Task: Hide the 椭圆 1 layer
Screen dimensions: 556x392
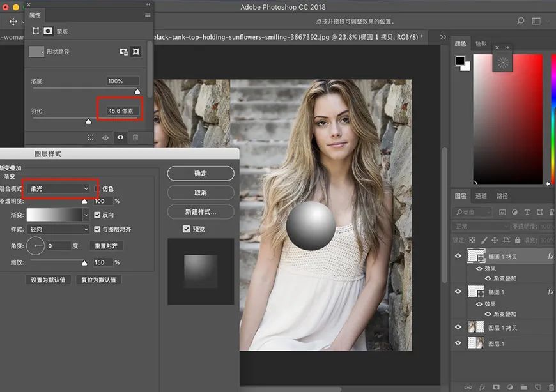Action: point(458,291)
